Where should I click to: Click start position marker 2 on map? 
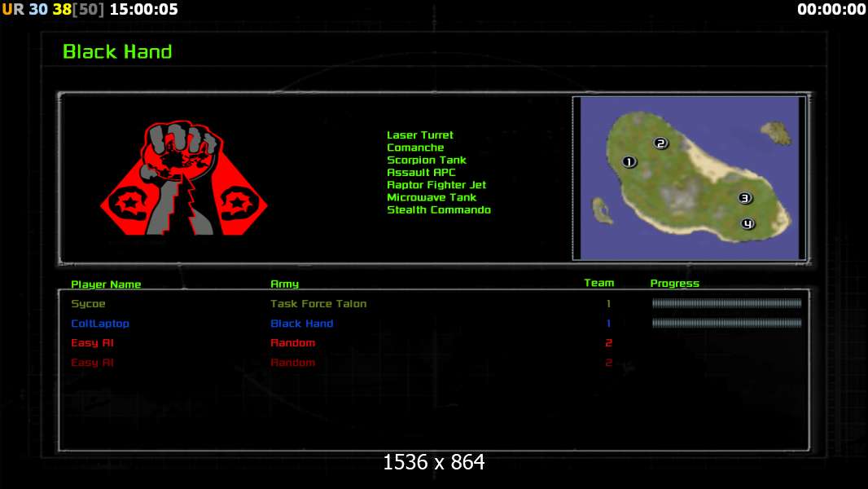pos(660,143)
